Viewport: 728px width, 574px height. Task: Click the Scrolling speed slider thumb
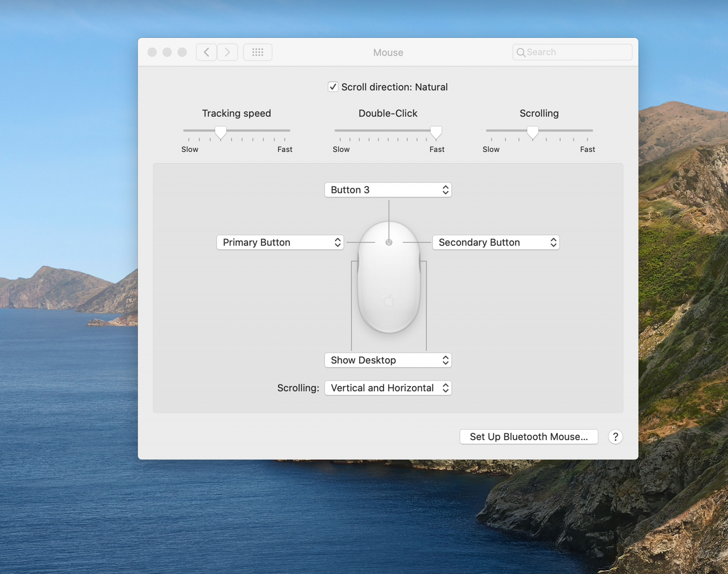533,132
